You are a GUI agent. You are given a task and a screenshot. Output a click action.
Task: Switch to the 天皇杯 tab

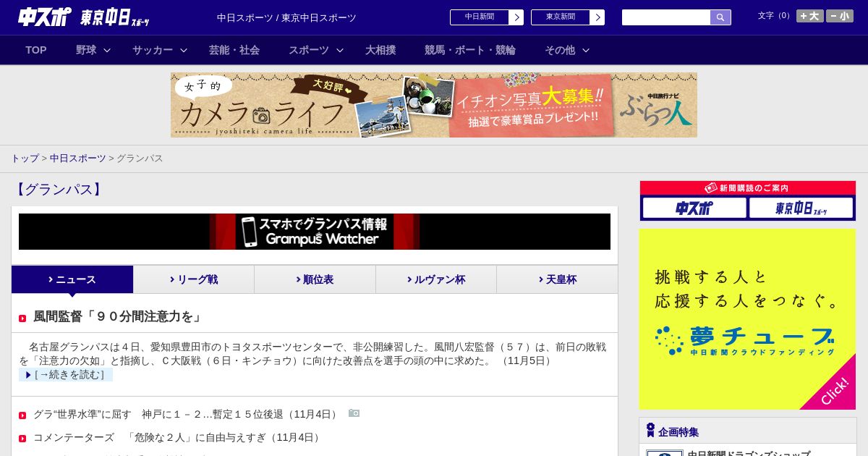pos(557,279)
